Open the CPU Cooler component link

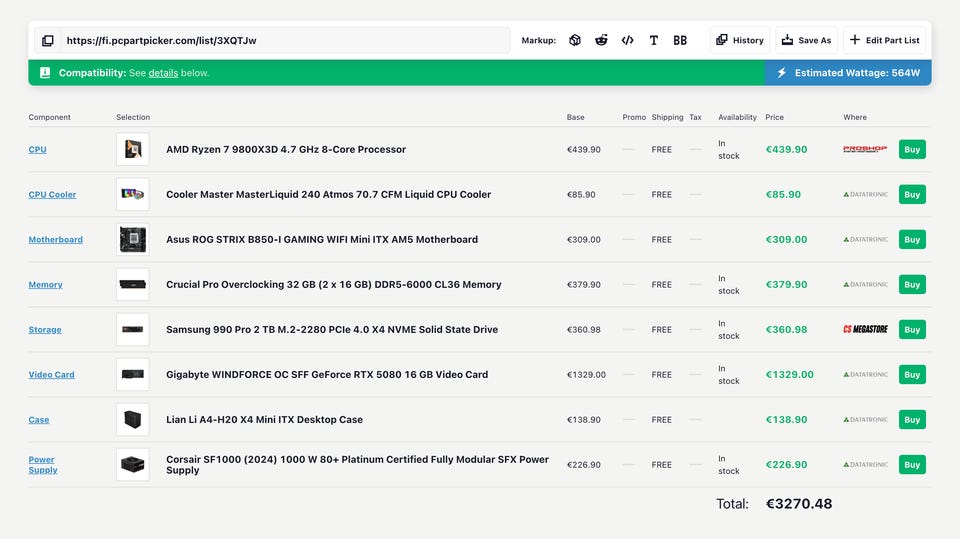(52, 195)
